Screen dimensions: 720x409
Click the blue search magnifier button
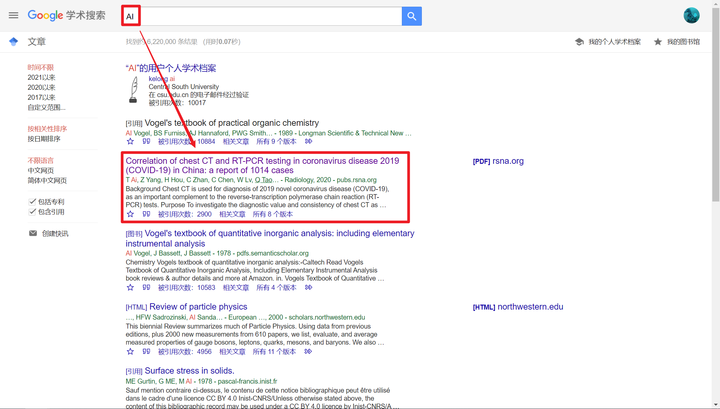click(x=411, y=16)
